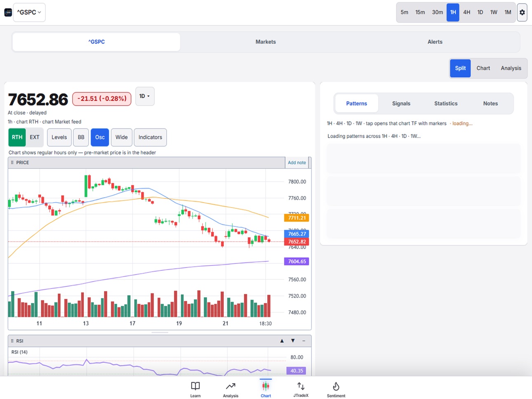Grab the RSI panel drag handle
The image size is (532, 399).
pyautogui.click(x=12, y=341)
